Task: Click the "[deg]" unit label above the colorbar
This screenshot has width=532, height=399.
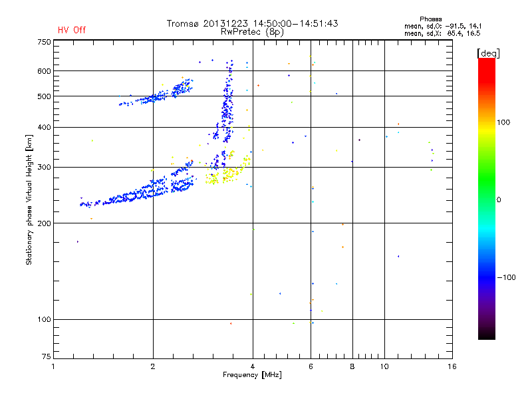Action: [488, 54]
